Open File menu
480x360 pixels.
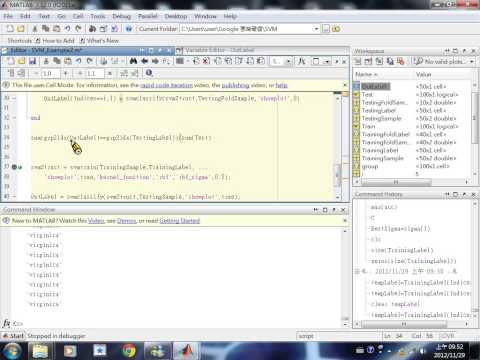[x=8, y=16]
